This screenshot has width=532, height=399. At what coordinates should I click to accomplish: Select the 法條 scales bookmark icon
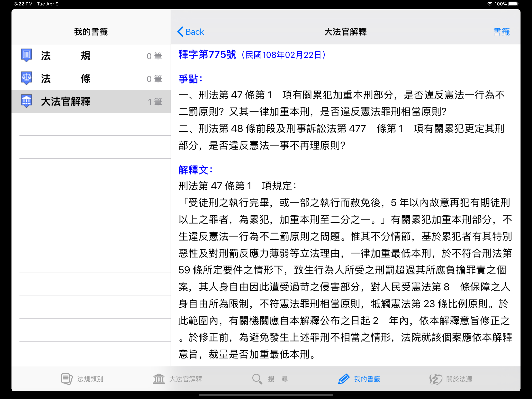26,78
